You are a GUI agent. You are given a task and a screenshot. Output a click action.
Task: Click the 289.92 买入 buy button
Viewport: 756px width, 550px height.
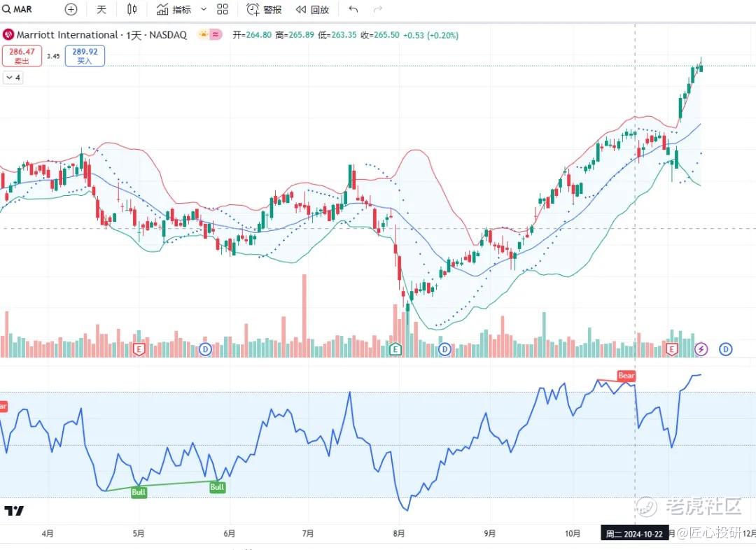pos(85,56)
